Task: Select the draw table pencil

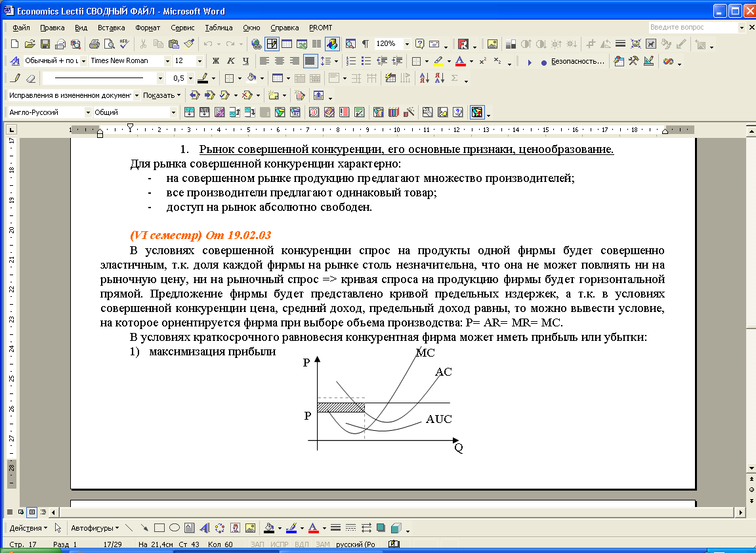Action: pos(16,78)
